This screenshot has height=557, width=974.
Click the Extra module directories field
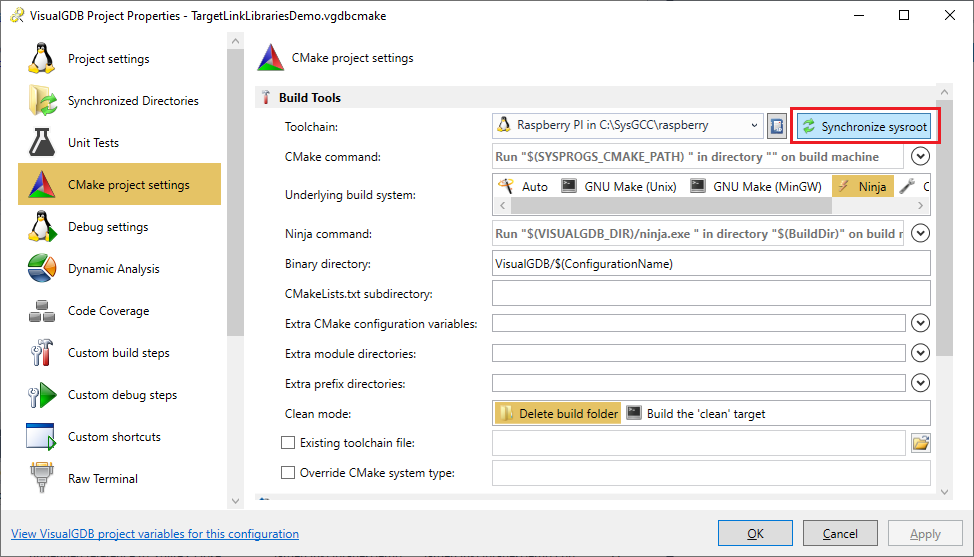[699, 353]
